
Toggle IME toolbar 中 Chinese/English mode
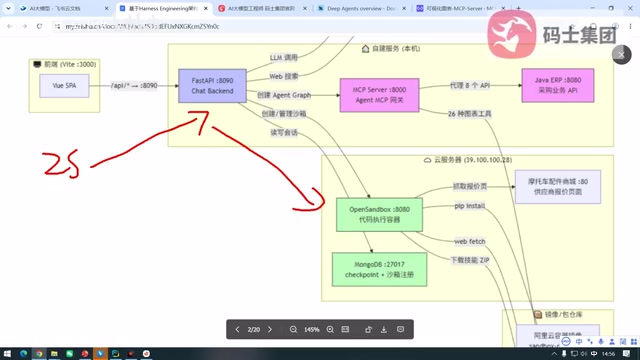(x=579, y=342)
